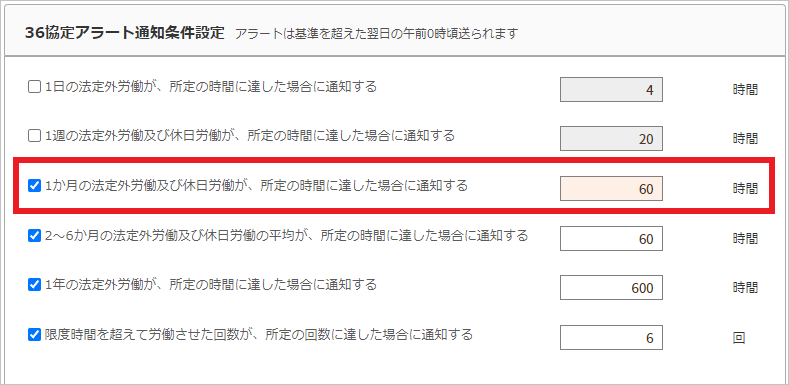Uncheck the 2〜6か月 average notification checkbox

point(34,236)
